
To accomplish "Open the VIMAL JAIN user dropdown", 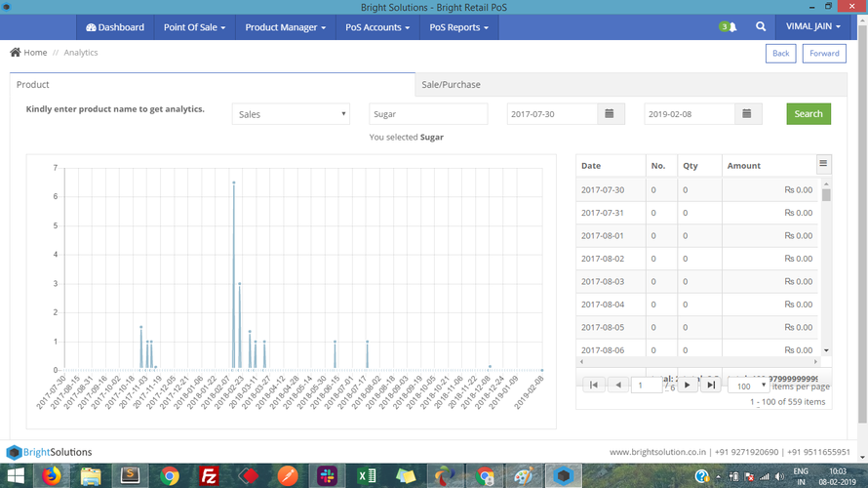I will [813, 26].
